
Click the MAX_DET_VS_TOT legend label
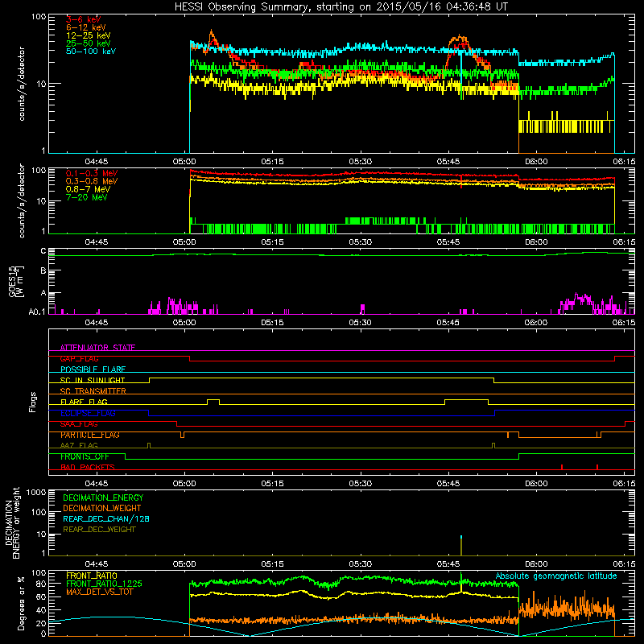100,592
